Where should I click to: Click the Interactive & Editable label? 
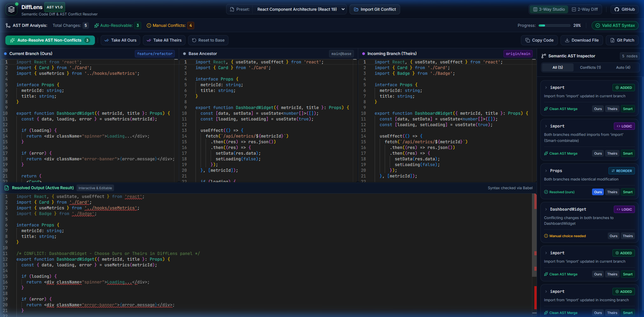point(95,188)
